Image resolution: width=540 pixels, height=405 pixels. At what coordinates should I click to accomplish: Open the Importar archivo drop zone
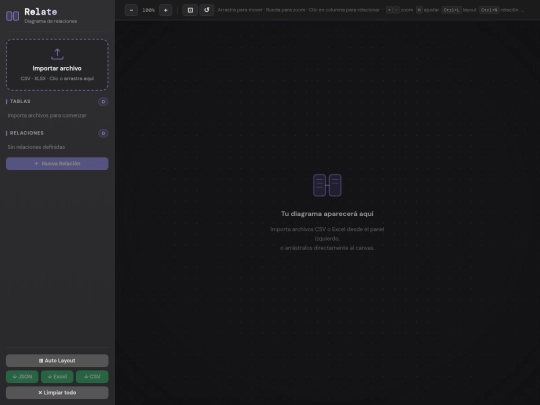coord(57,65)
